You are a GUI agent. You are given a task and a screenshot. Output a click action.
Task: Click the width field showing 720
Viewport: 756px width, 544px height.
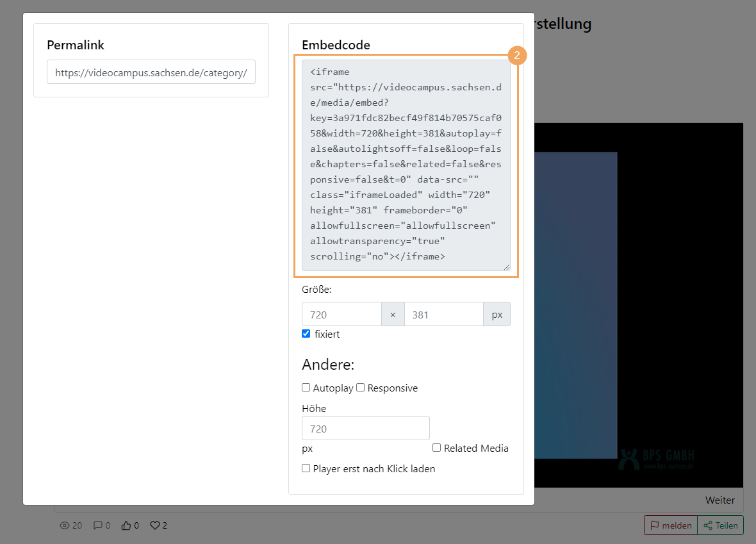pos(341,314)
